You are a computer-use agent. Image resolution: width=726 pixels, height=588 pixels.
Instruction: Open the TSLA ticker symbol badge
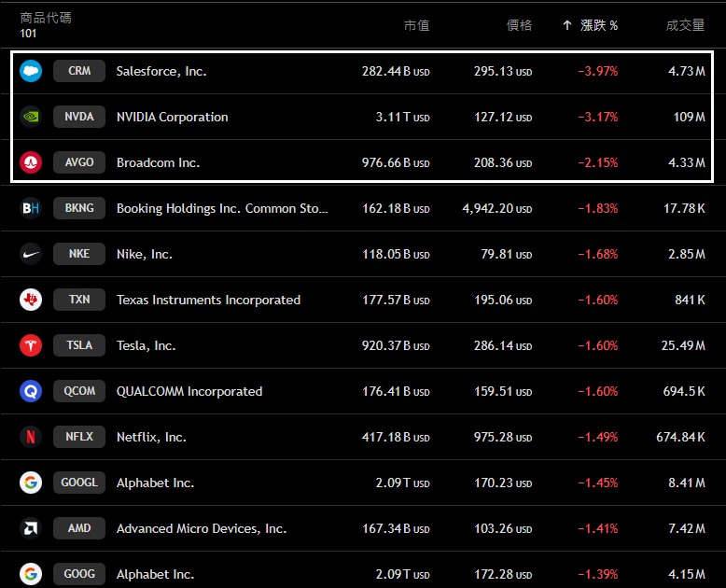point(79,345)
